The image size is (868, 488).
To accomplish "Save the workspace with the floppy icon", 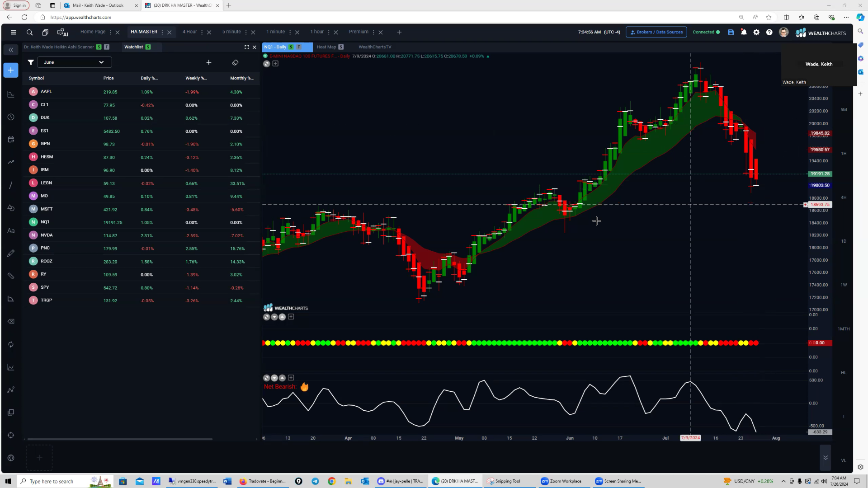I will pyautogui.click(x=731, y=32).
